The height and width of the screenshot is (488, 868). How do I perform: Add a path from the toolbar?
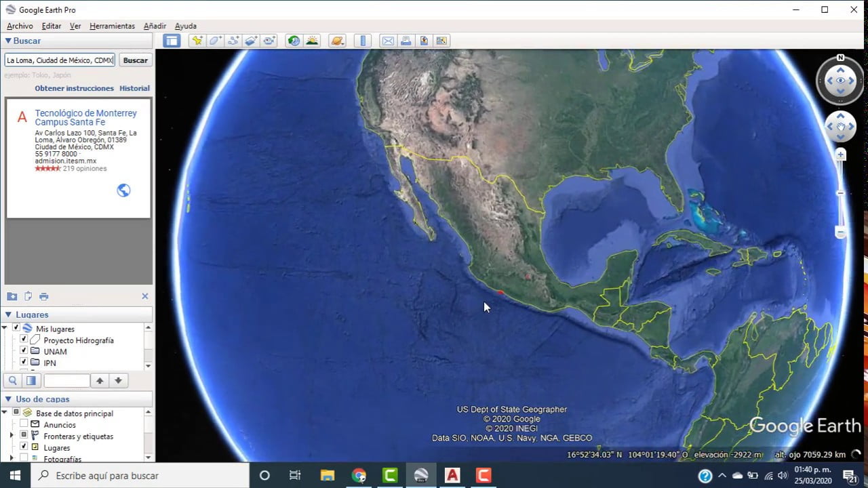pyautogui.click(x=234, y=41)
